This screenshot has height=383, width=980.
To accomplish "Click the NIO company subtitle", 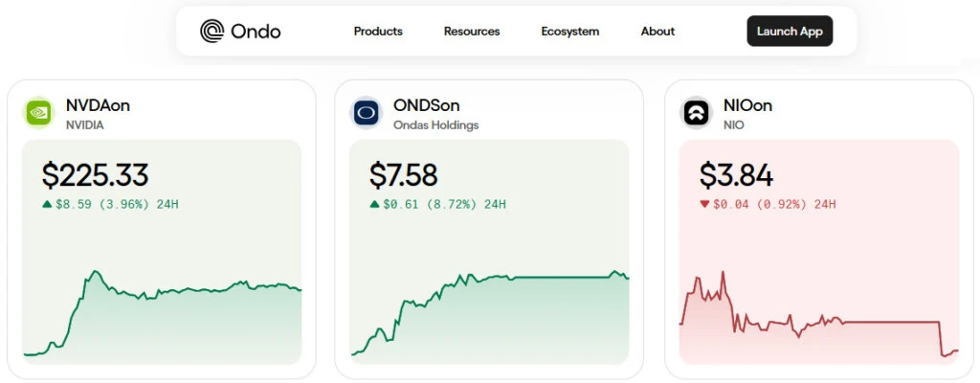I will pyautogui.click(x=734, y=125).
